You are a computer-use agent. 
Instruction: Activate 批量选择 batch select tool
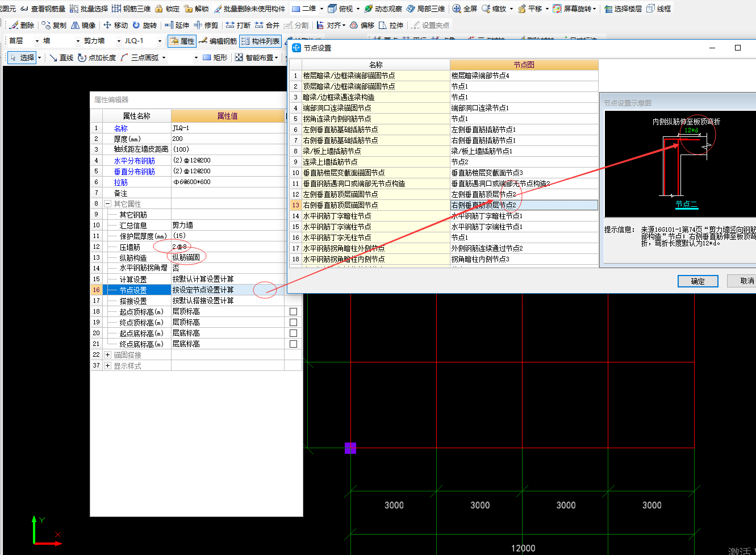[89, 9]
